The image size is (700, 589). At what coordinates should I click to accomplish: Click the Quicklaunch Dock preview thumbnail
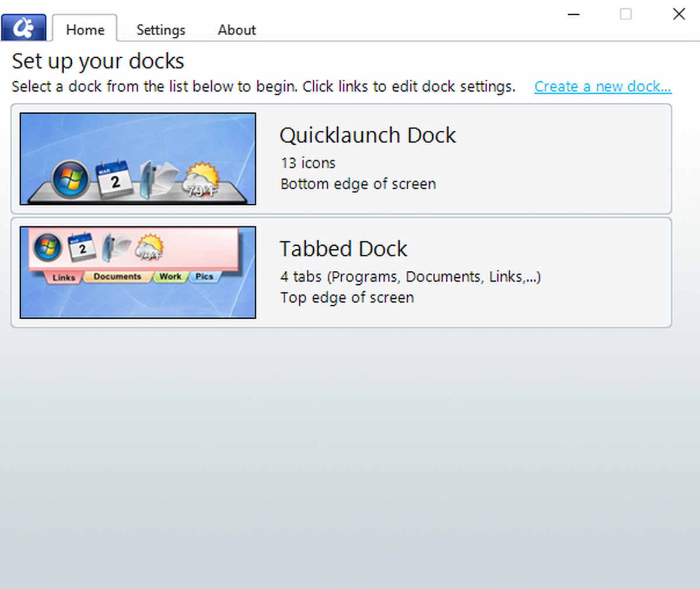138,158
